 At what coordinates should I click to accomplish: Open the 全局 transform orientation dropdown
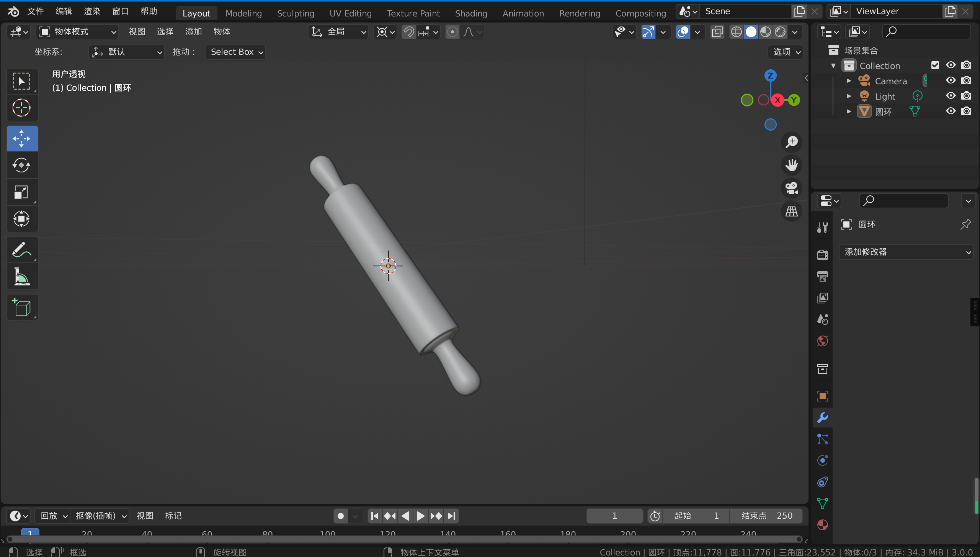point(338,32)
